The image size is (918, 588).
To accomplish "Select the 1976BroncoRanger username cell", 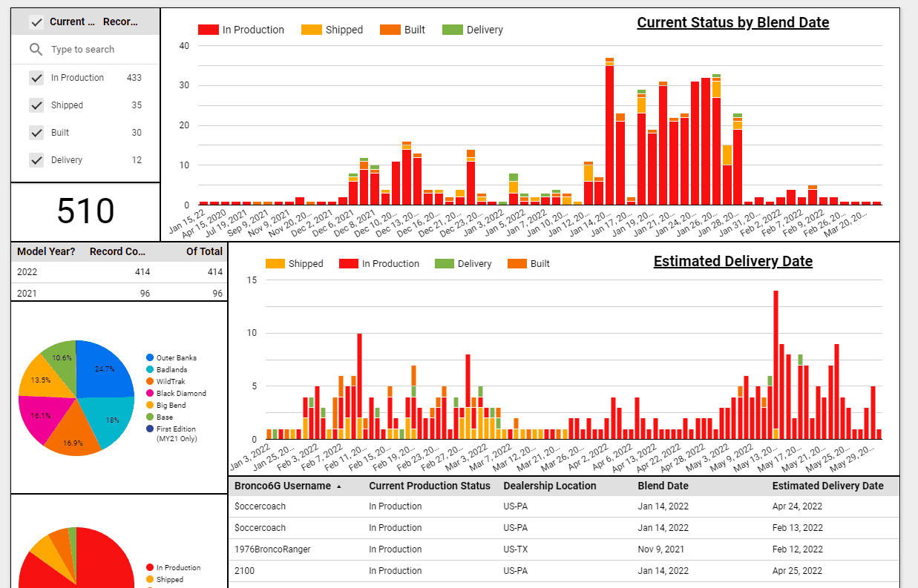I will [272, 549].
